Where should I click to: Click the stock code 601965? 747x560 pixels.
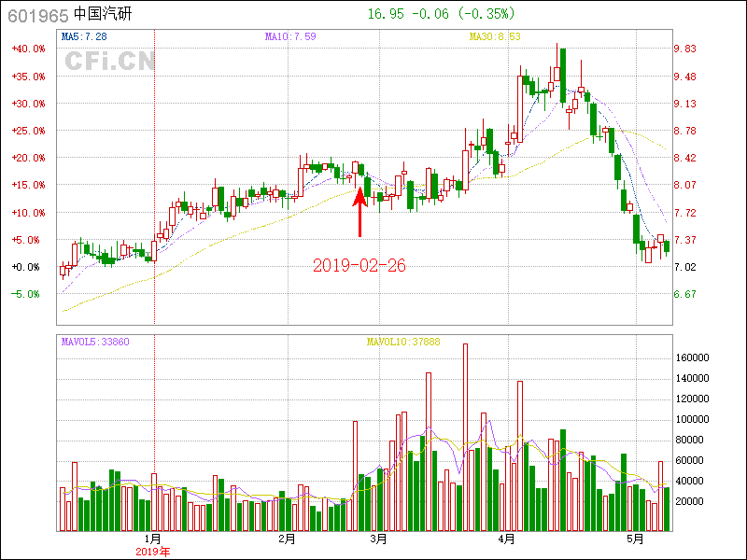click(x=38, y=16)
